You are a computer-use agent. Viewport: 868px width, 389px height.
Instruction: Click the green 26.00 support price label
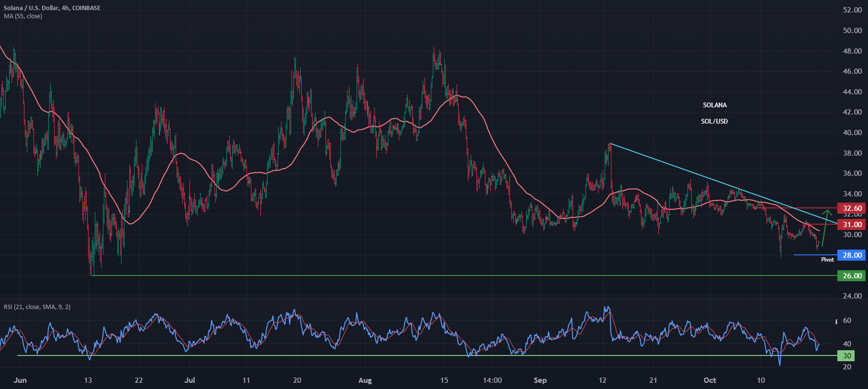tap(852, 276)
